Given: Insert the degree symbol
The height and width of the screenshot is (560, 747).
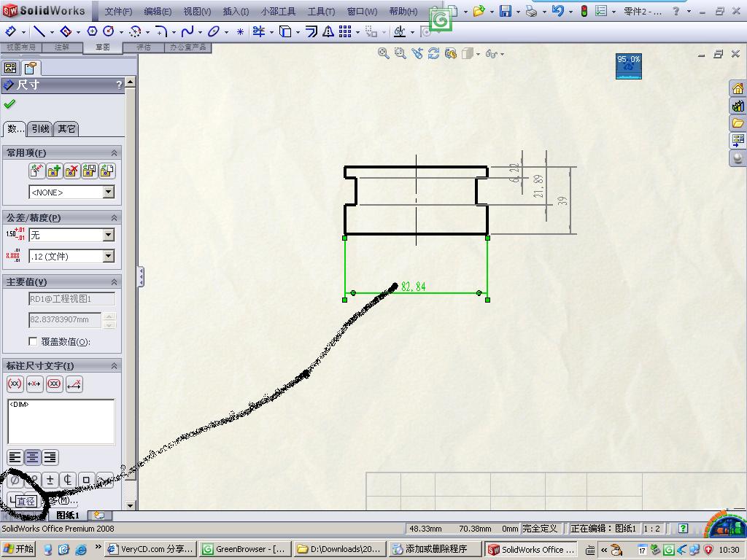Looking at the screenshot, I should 32,480.
